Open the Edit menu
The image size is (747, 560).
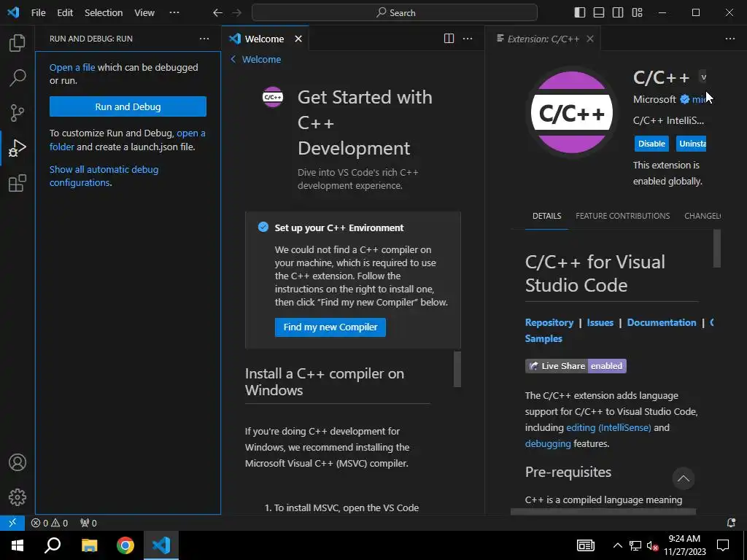[x=65, y=13]
